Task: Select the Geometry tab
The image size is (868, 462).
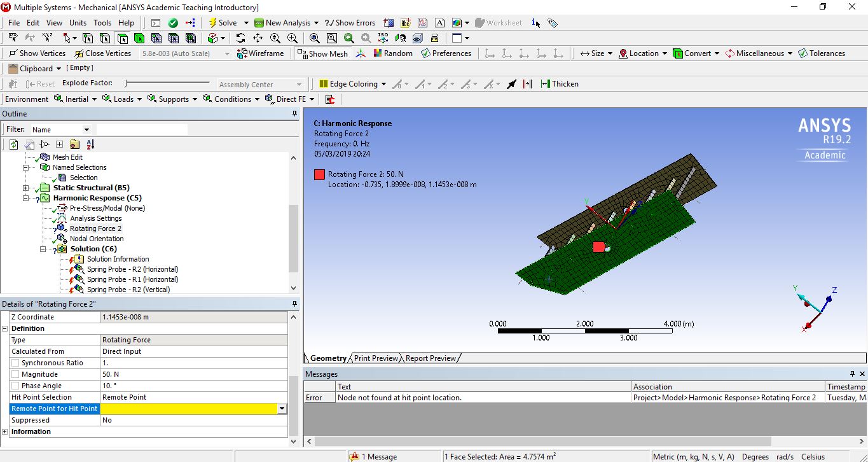Action: pos(328,358)
